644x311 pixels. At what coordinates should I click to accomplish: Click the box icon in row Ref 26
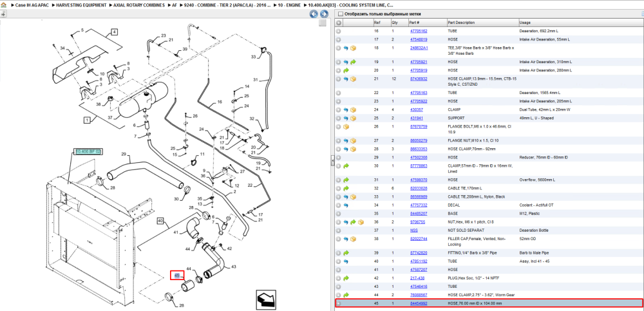[346, 127]
